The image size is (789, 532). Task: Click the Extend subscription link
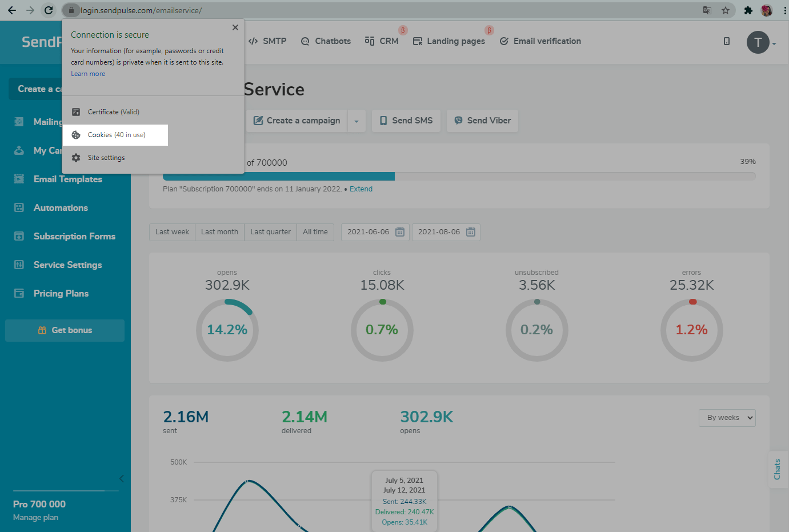pos(361,189)
